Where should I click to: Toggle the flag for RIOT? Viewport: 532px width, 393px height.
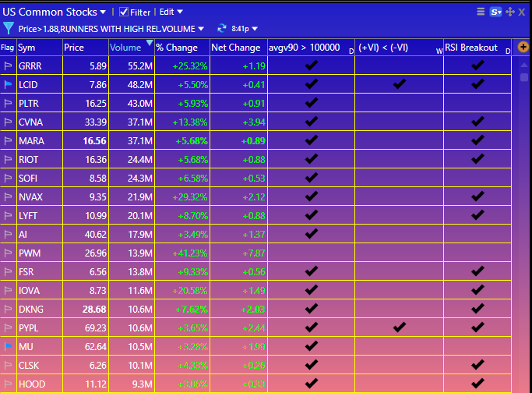tap(8, 159)
